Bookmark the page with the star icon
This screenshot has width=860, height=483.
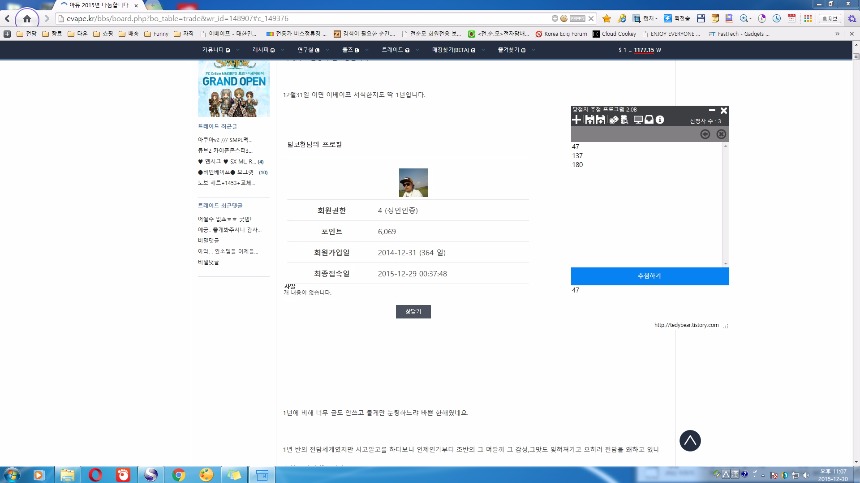[x=606, y=18]
